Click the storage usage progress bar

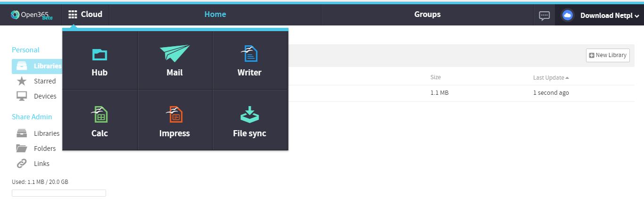(59, 193)
